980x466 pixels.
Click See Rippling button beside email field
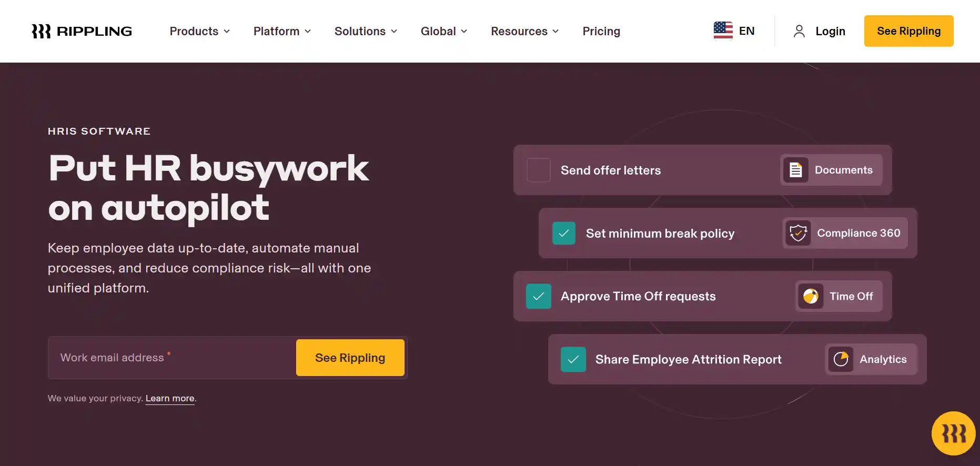tap(350, 358)
